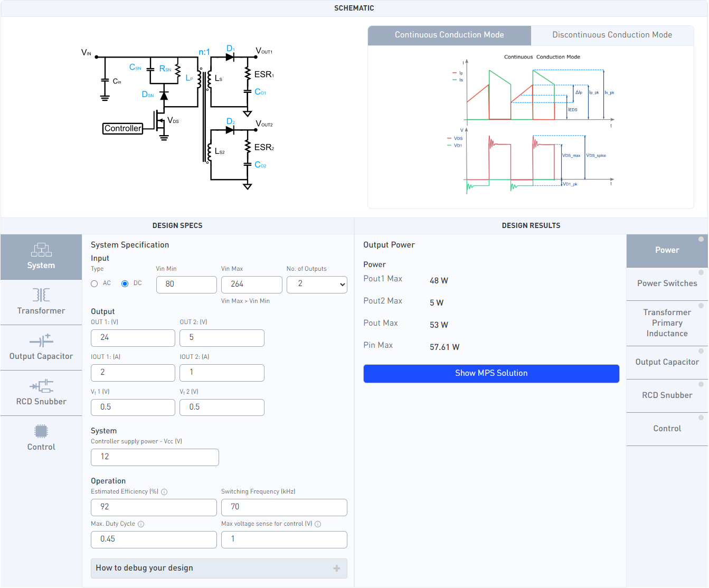The image size is (709, 588).
Task: Select the Transformer sidebar icon
Action: coord(41,295)
